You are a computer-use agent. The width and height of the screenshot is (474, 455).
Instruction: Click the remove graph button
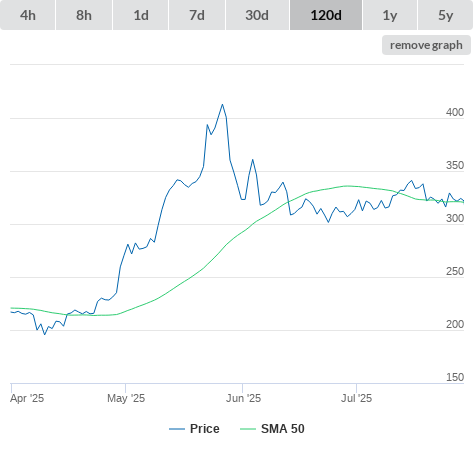426,45
